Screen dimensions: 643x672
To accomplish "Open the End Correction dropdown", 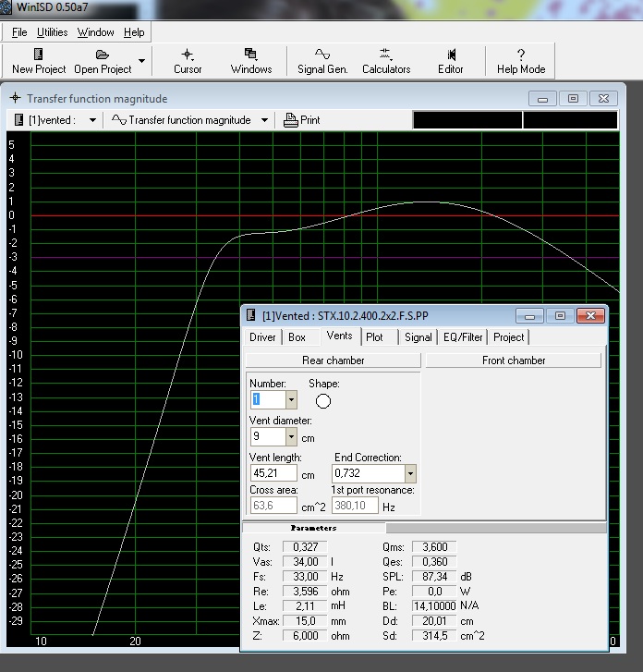I will pyautogui.click(x=410, y=473).
